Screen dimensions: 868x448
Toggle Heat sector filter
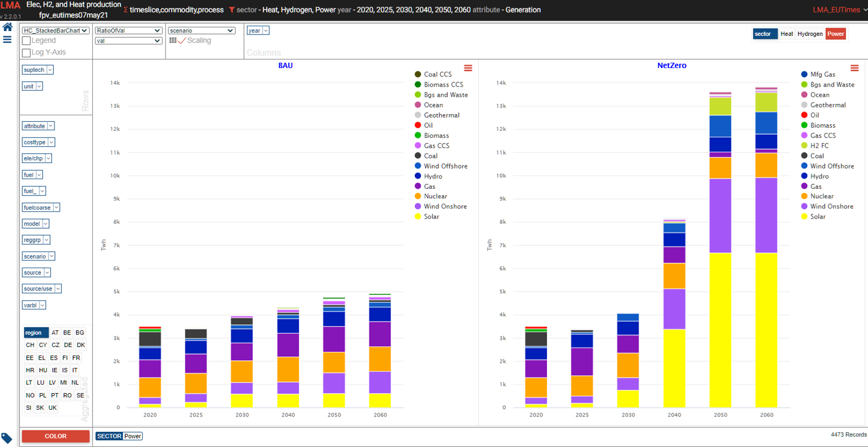(x=787, y=34)
